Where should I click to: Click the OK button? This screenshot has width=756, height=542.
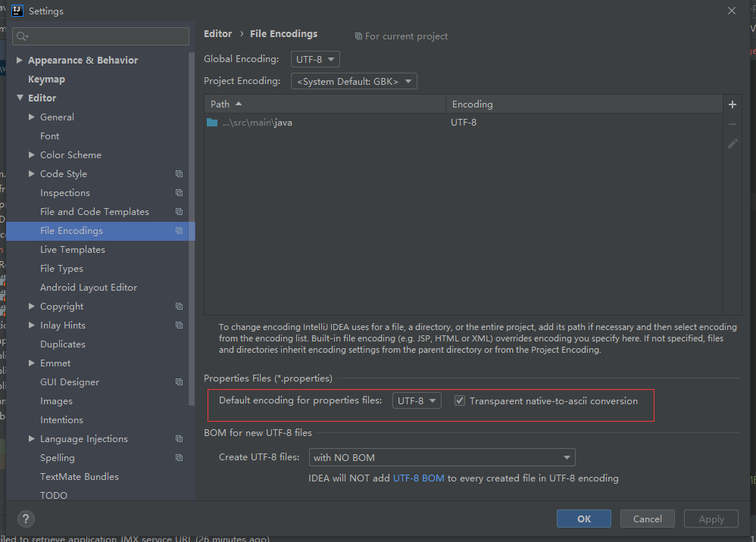coord(584,519)
